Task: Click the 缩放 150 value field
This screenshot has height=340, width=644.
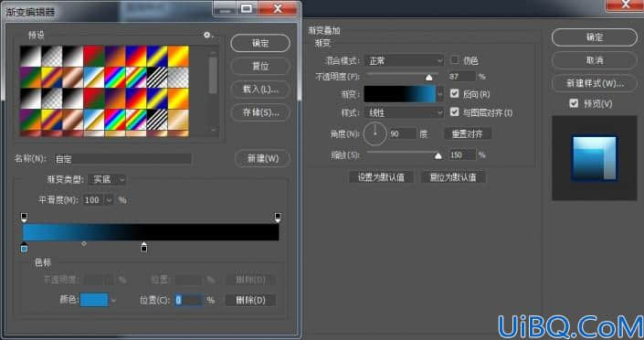Action: click(x=461, y=155)
